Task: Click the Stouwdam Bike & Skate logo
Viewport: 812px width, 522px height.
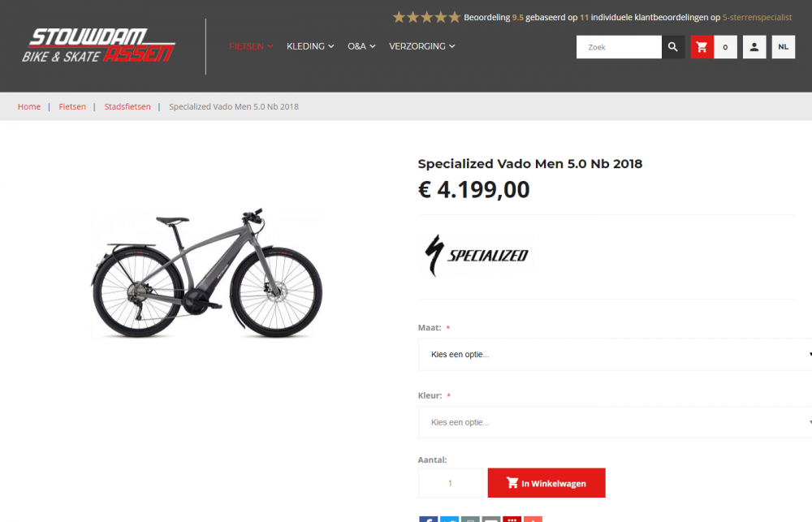Action: 98,46
